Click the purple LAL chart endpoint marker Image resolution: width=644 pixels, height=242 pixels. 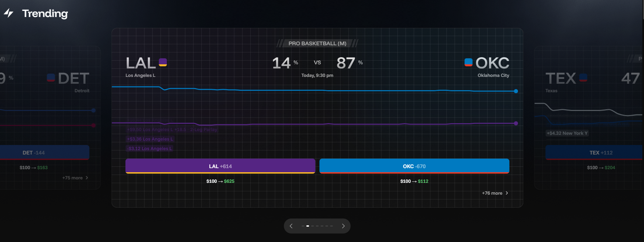point(516,123)
